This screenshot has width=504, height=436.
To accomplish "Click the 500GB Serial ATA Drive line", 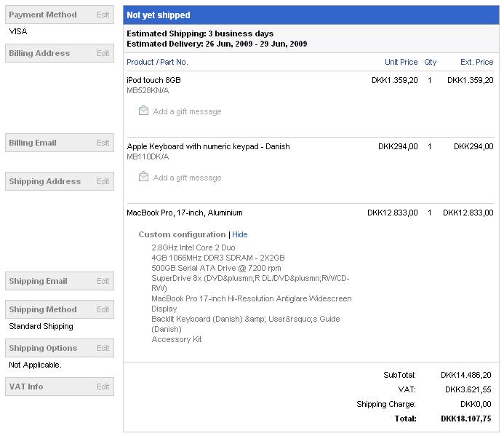I will (216, 268).
